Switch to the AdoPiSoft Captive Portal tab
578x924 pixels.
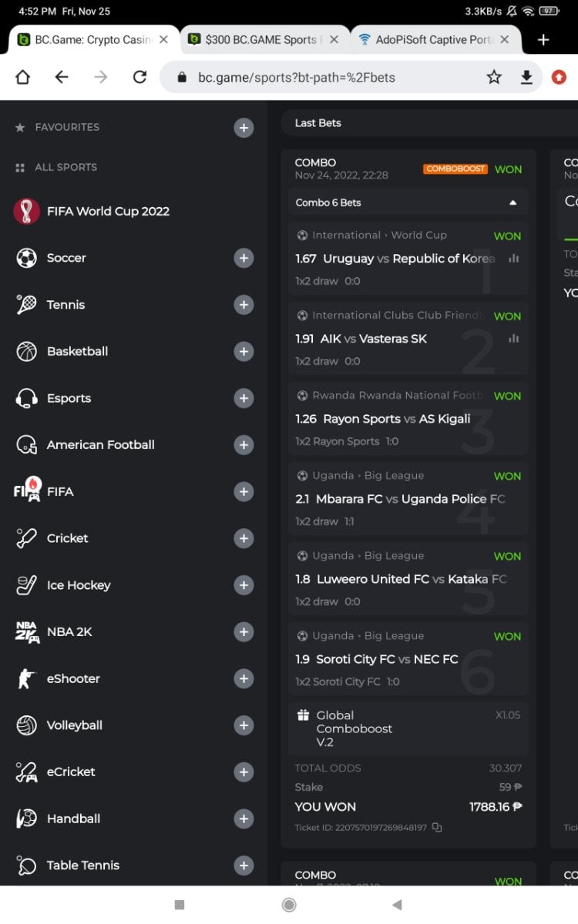(x=432, y=40)
